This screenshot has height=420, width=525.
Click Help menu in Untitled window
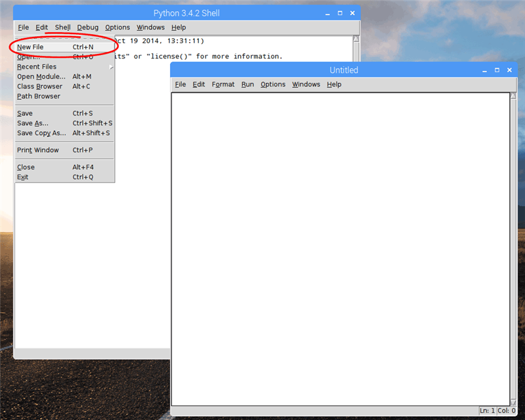(x=334, y=85)
